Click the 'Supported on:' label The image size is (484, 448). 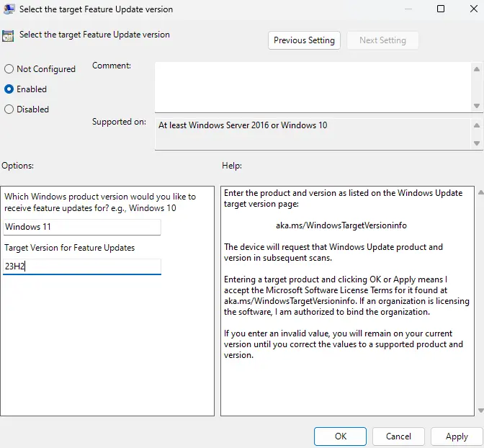pyautogui.click(x=119, y=122)
